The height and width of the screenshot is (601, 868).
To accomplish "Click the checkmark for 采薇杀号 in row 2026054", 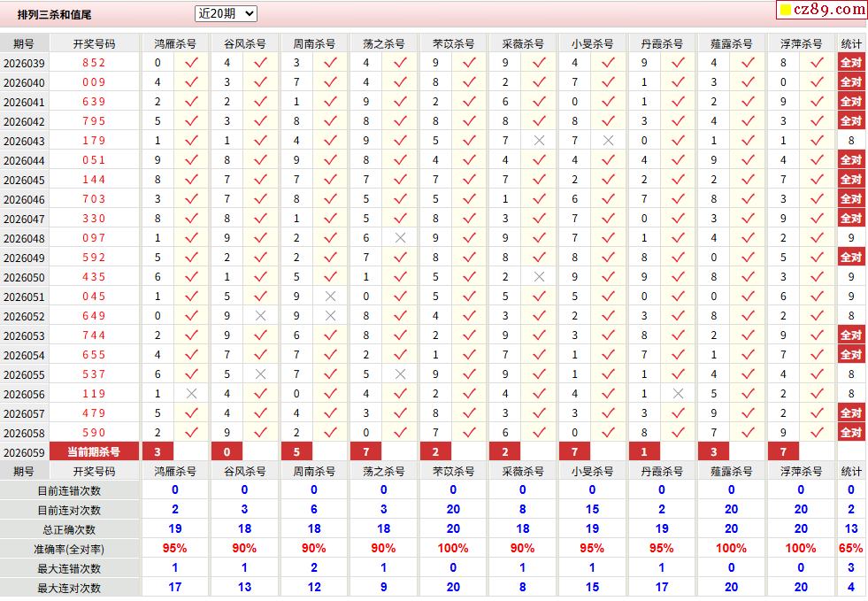I will (539, 355).
